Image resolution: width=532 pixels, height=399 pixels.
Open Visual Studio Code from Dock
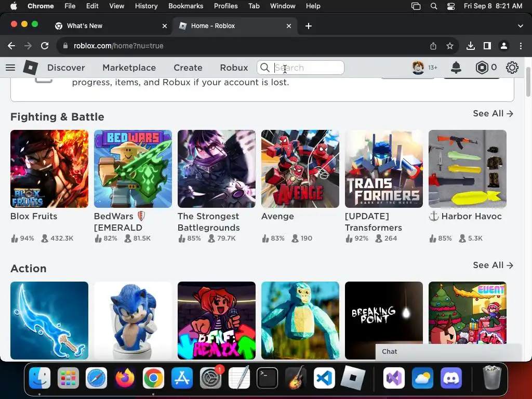pyautogui.click(x=324, y=378)
